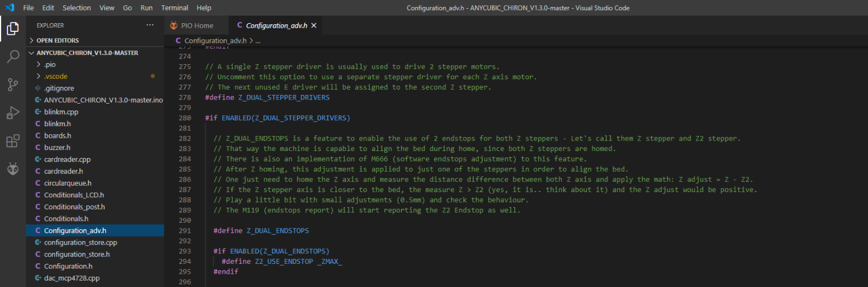
Task: Click the PIO Home tab icon
Action: click(173, 25)
